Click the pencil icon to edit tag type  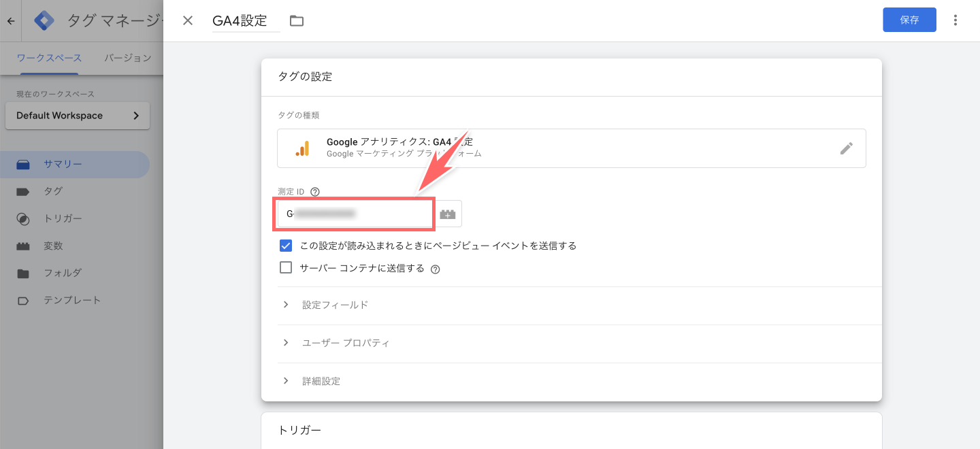(847, 148)
